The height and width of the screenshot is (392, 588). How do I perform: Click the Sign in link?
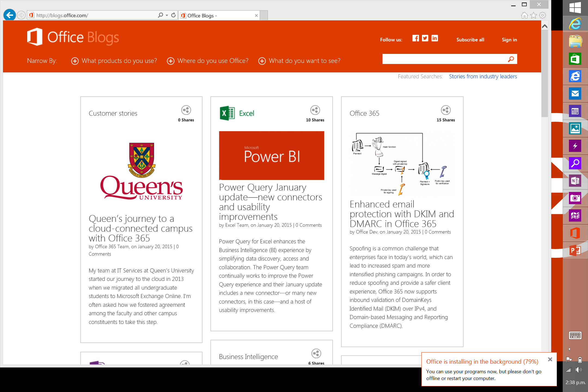[x=509, y=40]
